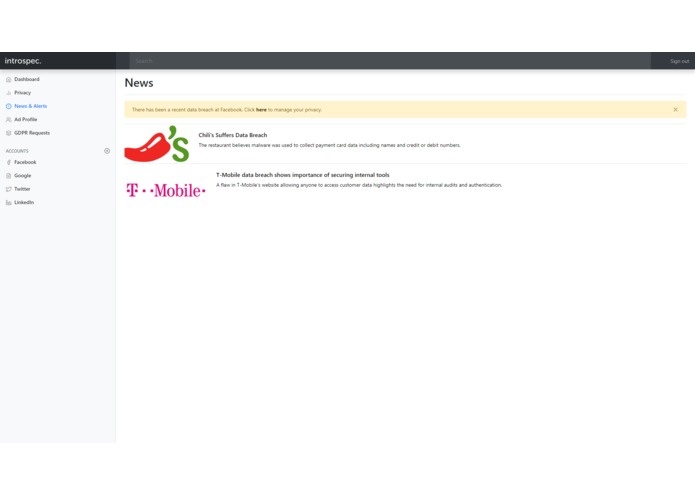695x494 pixels.
Task: Click the Facebook logo icon in sidebar
Action: click(x=8, y=163)
